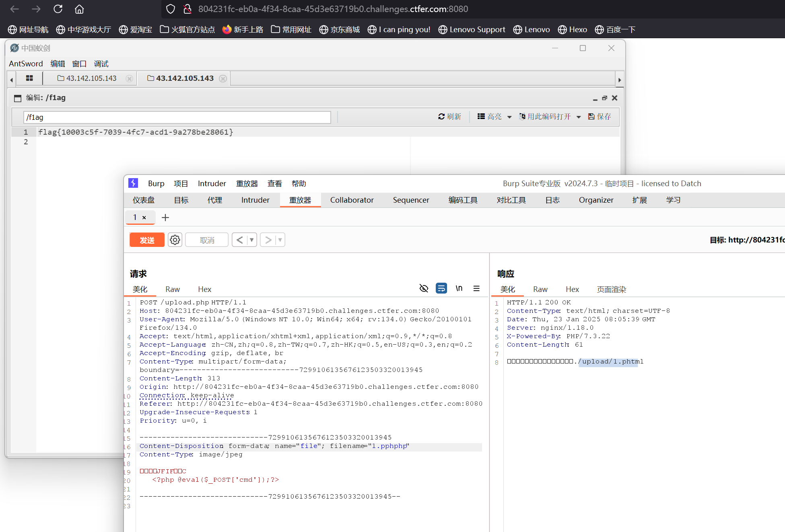Open the 调试 menu in AntSword

[101, 64]
